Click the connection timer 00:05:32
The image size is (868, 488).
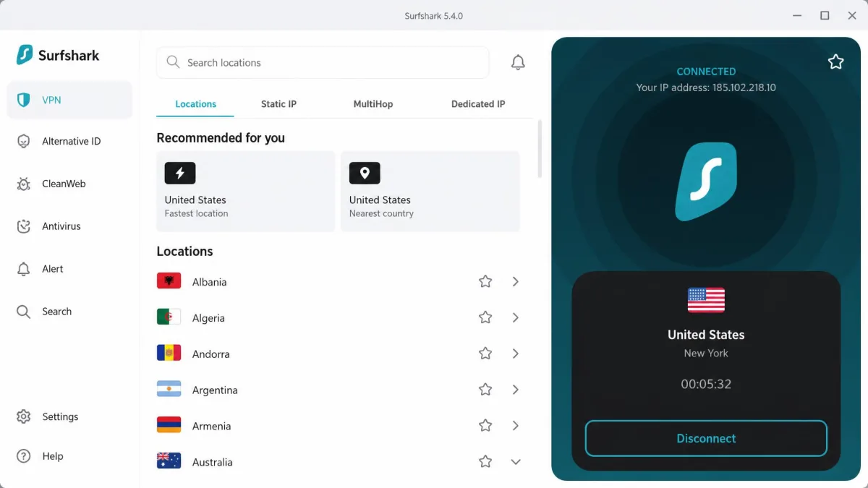pos(706,384)
